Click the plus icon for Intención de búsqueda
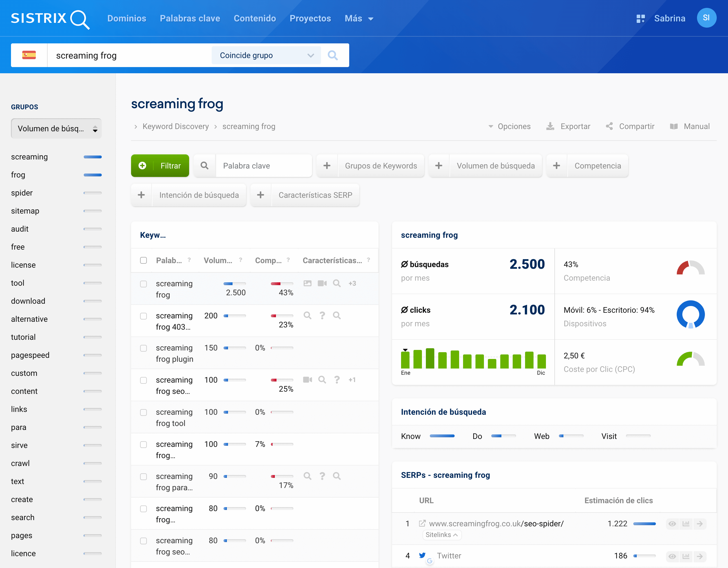 [x=141, y=195]
